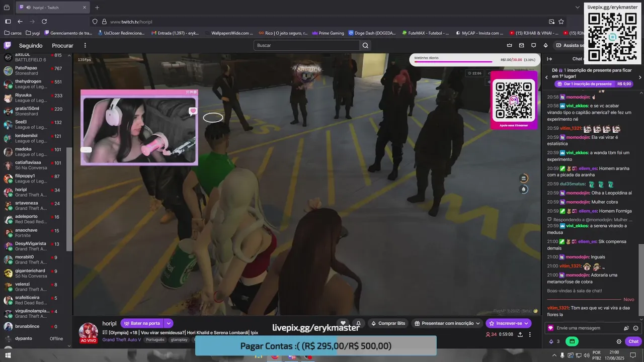The image size is (644, 362).
Task: Open the 'Entrada (1.397)' Gmail bookmark
Action: click(175, 33)
